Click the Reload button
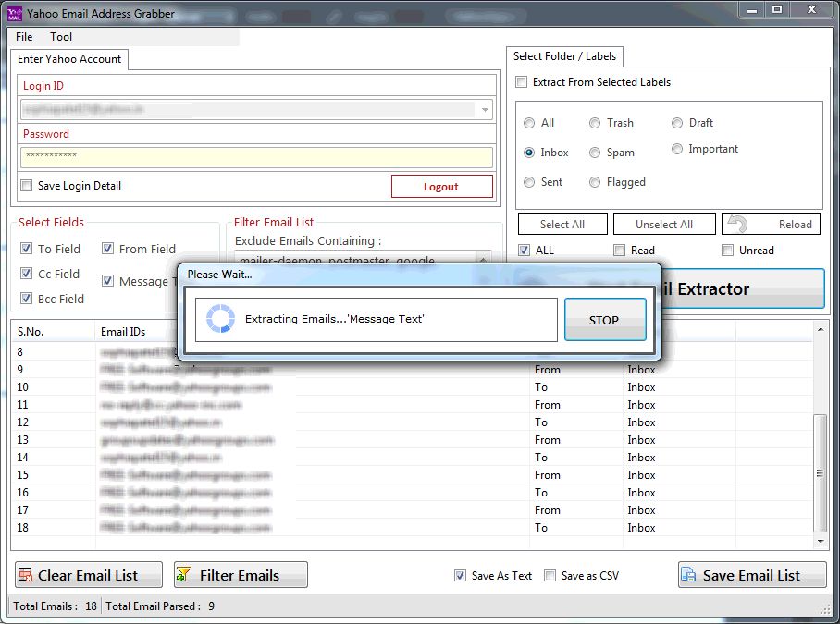The height and width of the screenshot is (624, 840). [x=771, y=224]
